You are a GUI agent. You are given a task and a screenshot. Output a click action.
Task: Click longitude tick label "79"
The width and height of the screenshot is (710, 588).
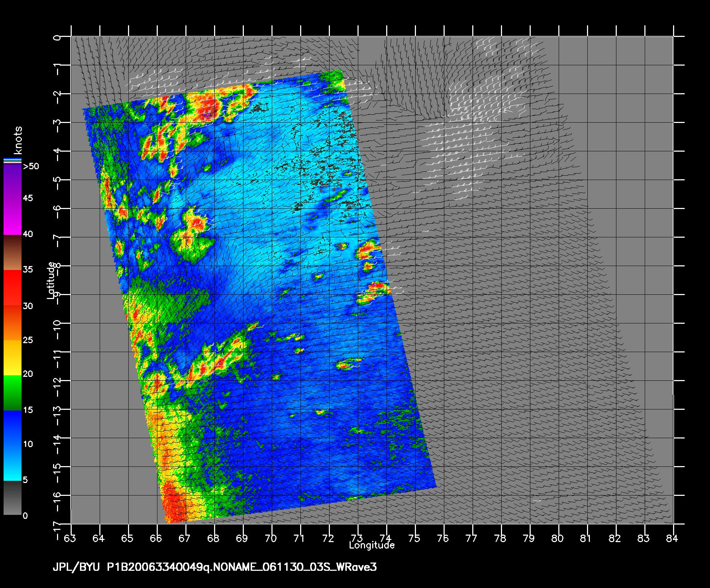pyautogui.click(x=529, y=539)
